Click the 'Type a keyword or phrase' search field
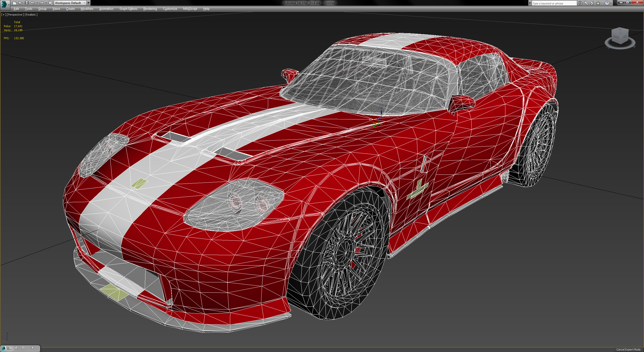 pyautogui.click(x=553, y=3)
